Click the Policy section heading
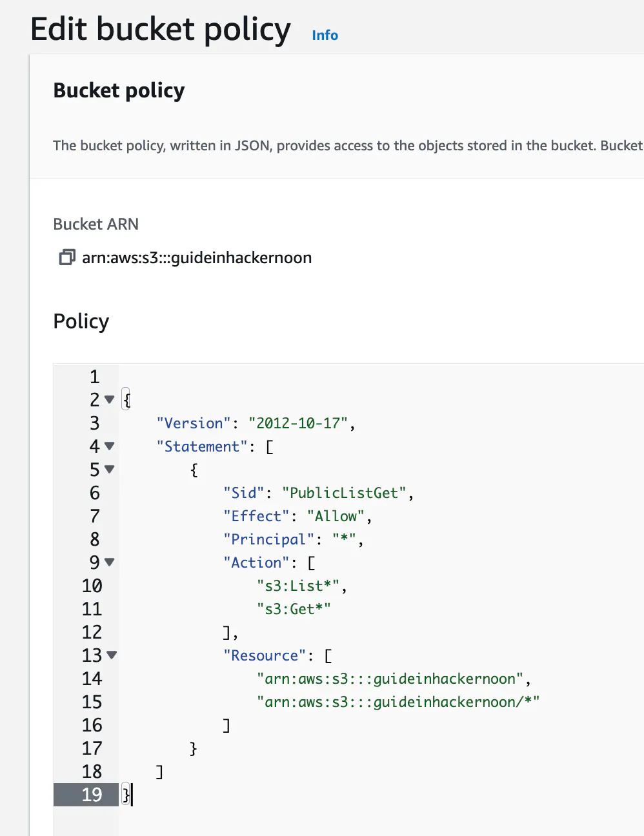Image resolution: width=644 pixels, height=836 pixels. pos(81,321)
